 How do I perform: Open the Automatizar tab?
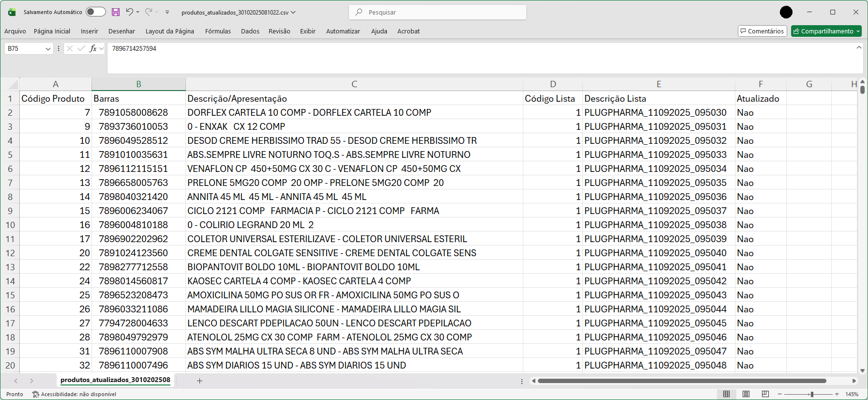[x=343, y=31]
